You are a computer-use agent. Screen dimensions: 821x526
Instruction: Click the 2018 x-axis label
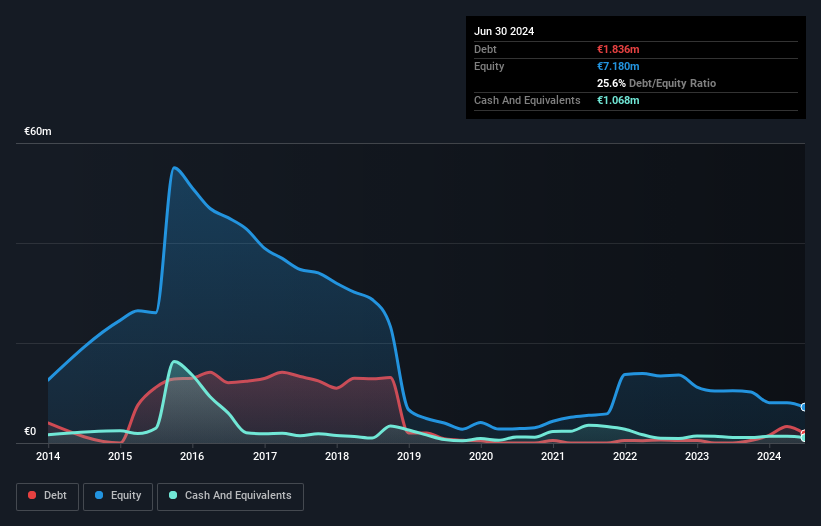pyautogui.click(x=337, y=456)
